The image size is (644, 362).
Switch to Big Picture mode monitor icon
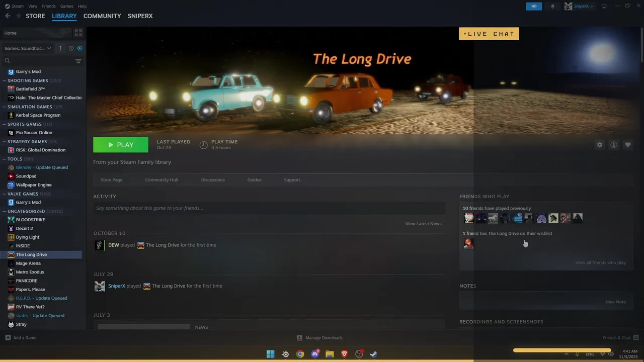604,6
